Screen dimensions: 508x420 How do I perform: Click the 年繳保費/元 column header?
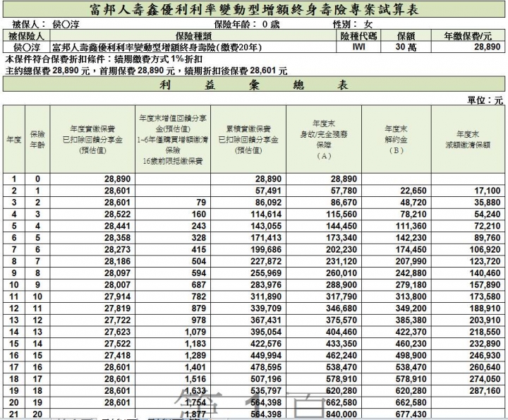tap(468, 36)
